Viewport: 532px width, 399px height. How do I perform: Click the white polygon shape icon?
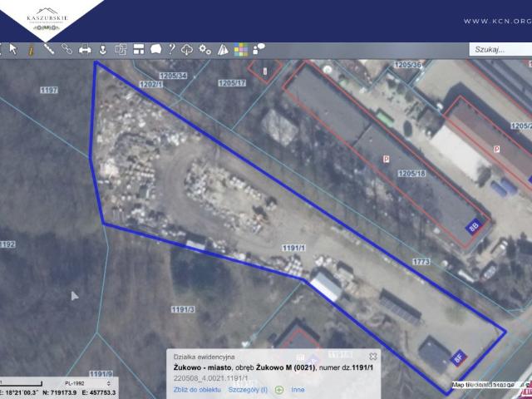point(155,49)
